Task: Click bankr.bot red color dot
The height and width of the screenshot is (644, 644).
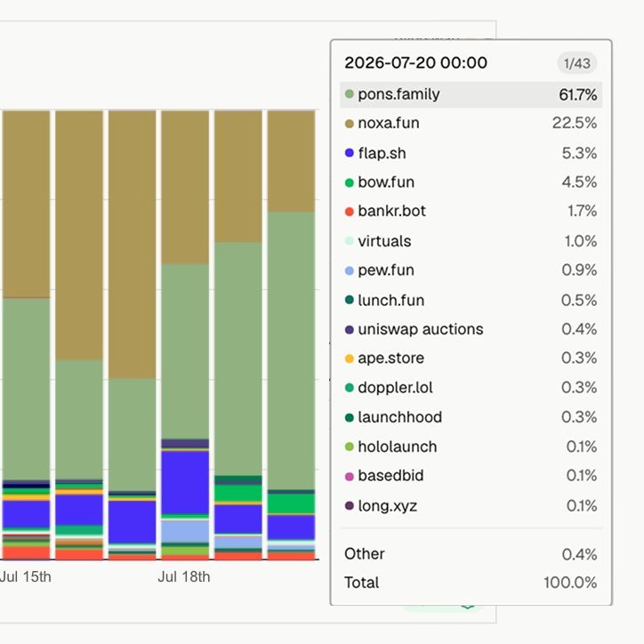Action: (349, 212)
